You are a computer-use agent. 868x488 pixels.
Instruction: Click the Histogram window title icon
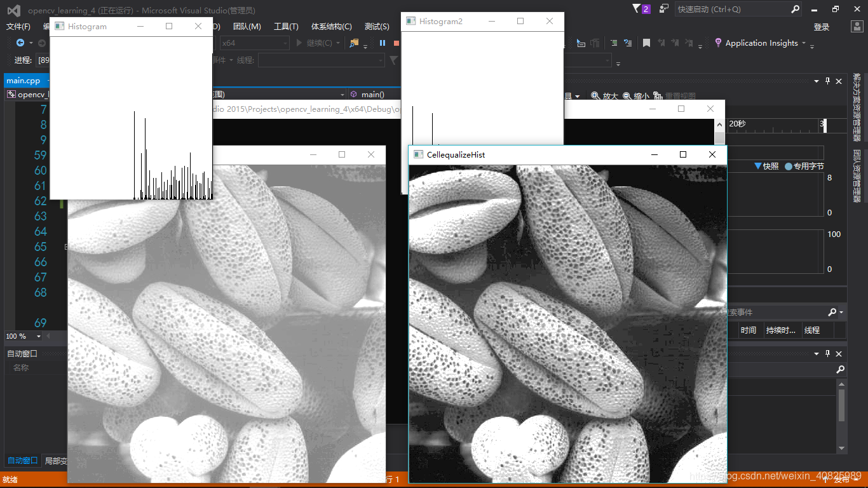point(60,26)
